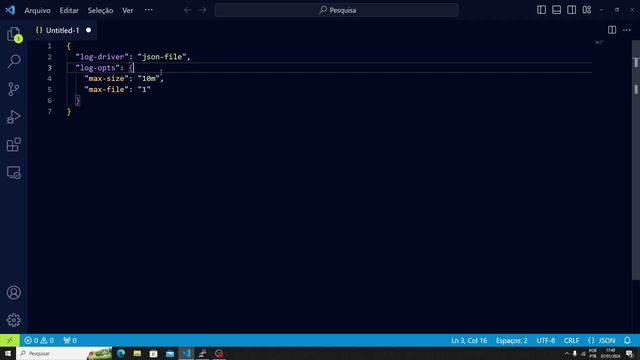Click the "log-driver" key on line 2
This screenshot has width=640, height=360.
click(x=102, y=57)
